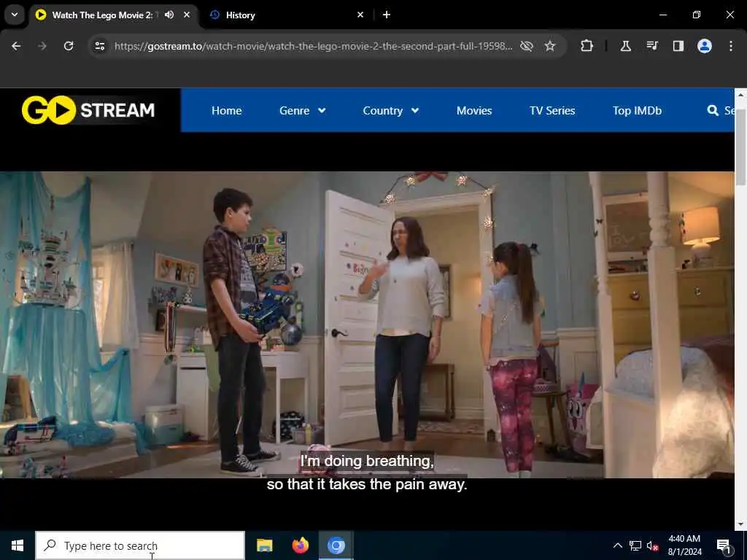Click scrollbar up arrow
This screenshot has height=560, width=747.
[x=741, y=94]
